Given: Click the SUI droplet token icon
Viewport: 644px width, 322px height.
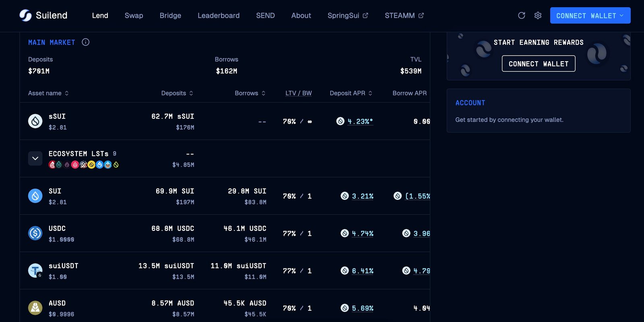Looking at the screenshot, I should pos(35,196).
